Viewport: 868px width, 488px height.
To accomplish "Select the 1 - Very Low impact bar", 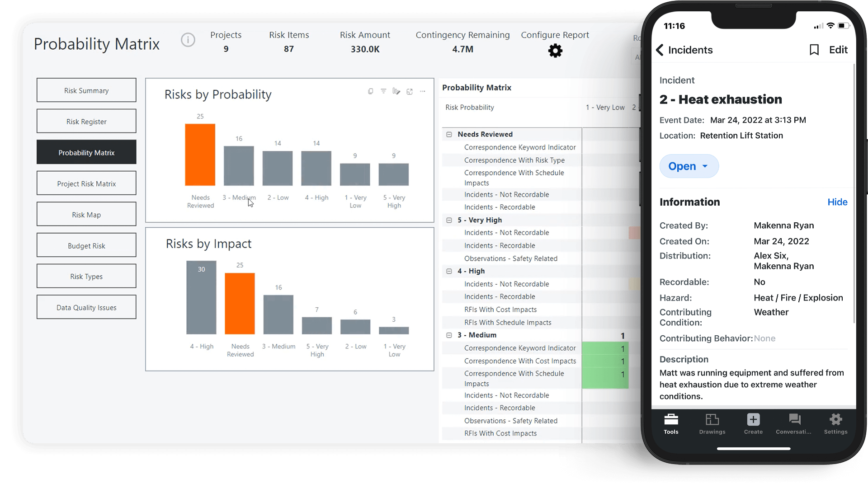I will [394, 331].
